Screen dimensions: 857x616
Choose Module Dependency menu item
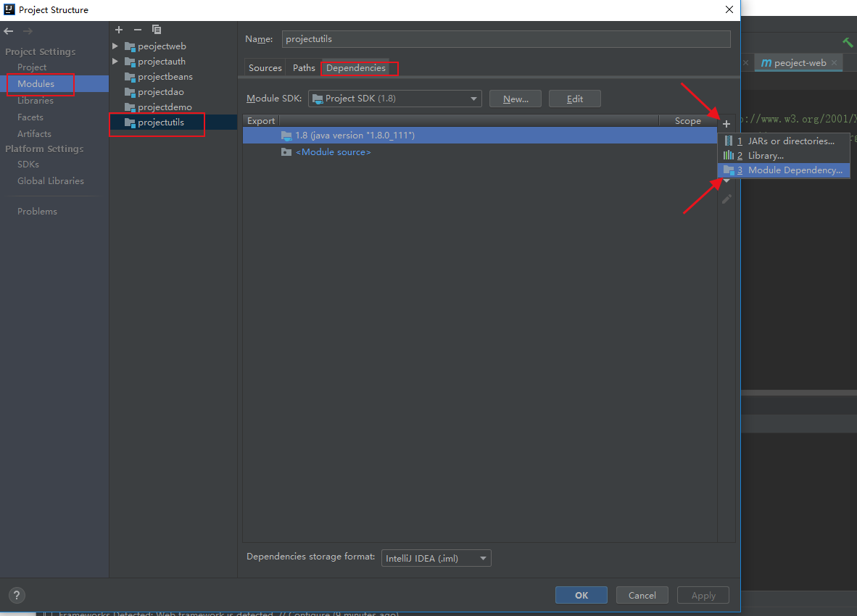coord(784,170)
